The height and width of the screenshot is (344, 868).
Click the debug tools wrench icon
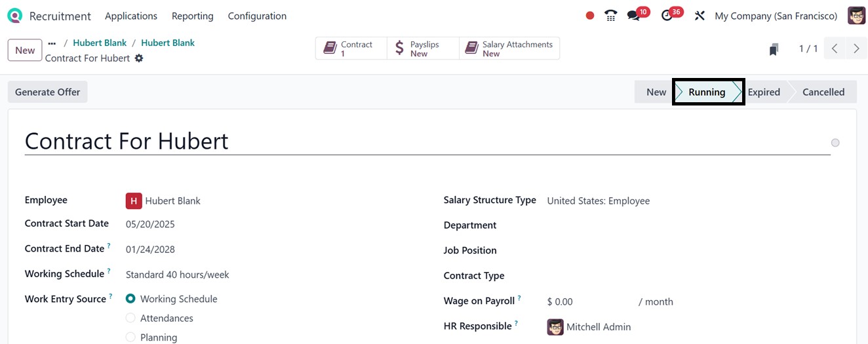(x=700, y=16)
